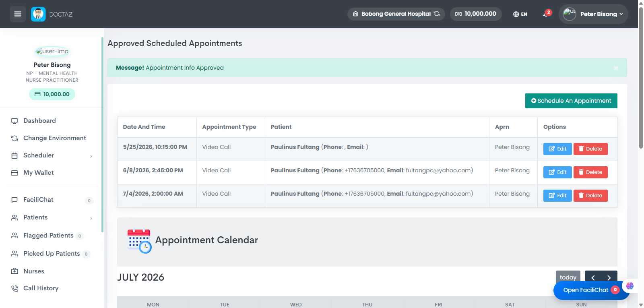
Task: Go to next month in calendar
Action: [609, 277]
